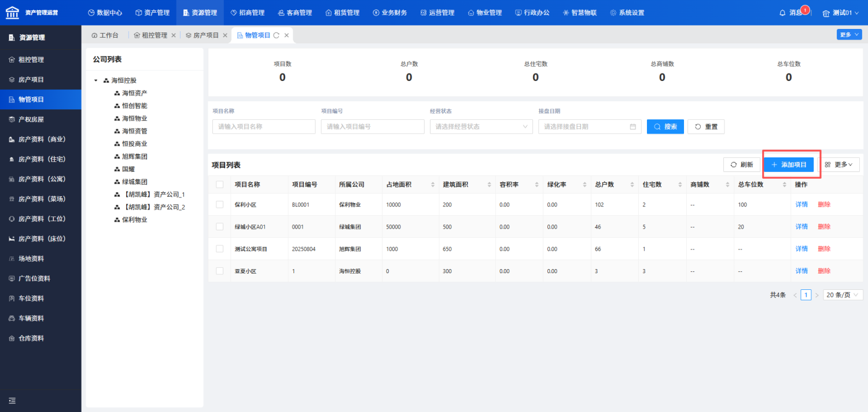Click the 添加项目 button

tap(789, 165)
